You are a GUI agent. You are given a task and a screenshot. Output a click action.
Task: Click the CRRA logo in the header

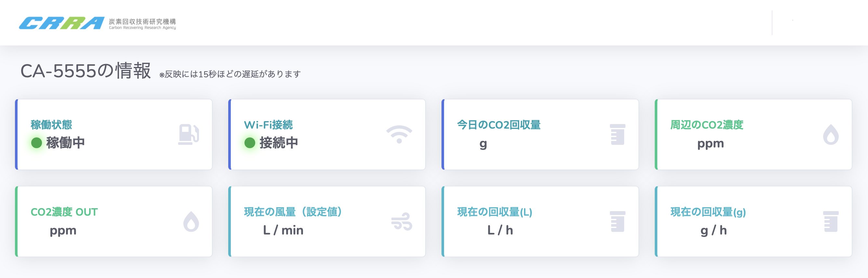pos(62,23)
